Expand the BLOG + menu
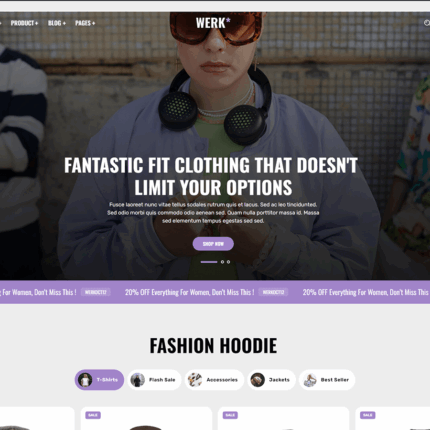 click(x=57, y=23)
